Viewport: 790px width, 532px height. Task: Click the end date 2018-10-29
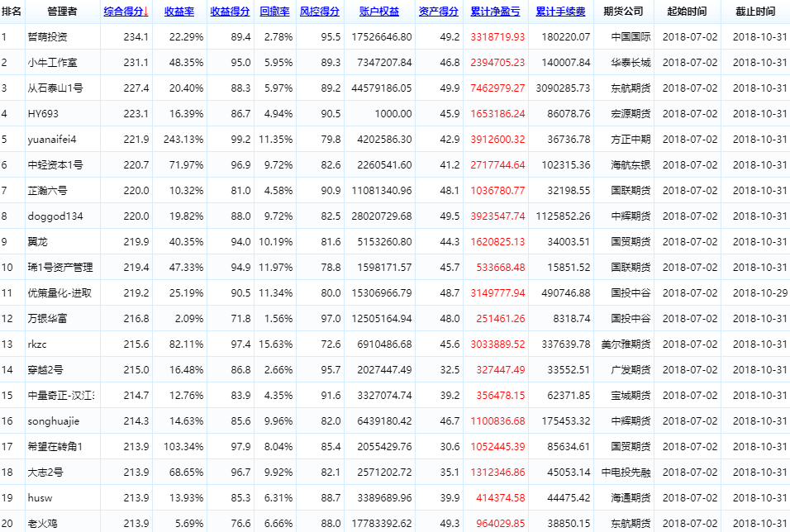click(759, 293)
